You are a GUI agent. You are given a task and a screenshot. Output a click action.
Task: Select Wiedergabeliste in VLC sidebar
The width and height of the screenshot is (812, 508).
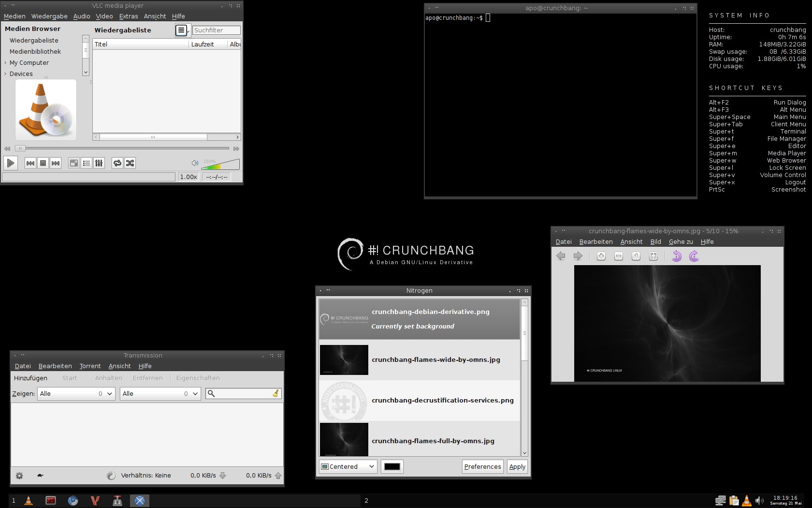34,41
